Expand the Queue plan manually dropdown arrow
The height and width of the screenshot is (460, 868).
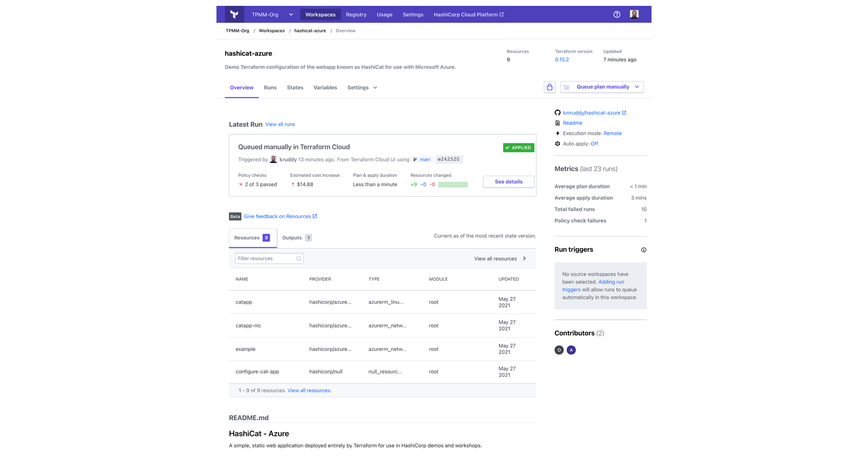tap(637, 87)
